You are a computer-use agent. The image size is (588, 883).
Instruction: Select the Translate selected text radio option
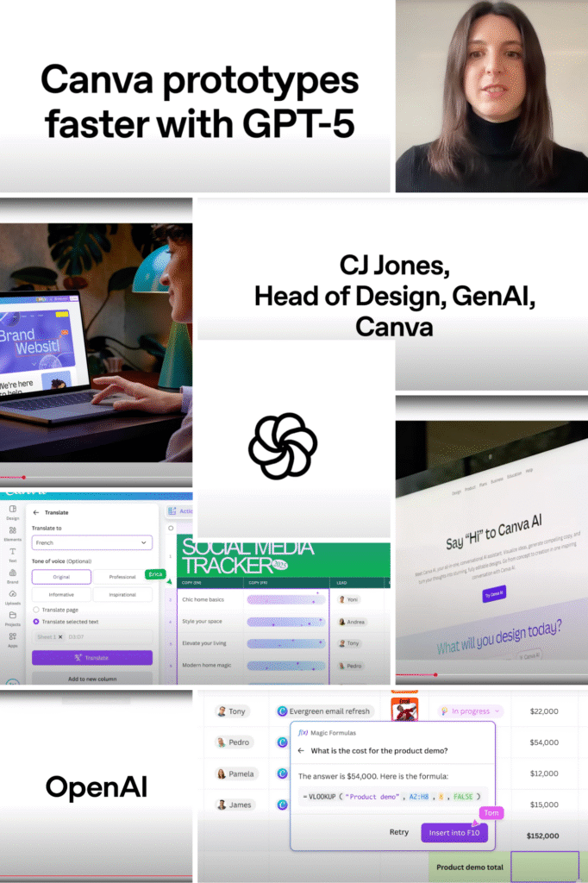[36, 622]
